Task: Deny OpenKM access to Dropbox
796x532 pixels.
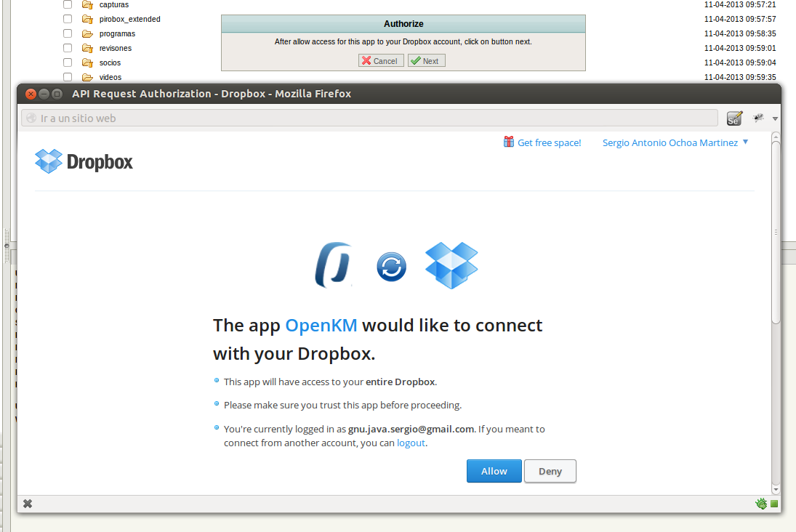Action: (x=550, y=471)
